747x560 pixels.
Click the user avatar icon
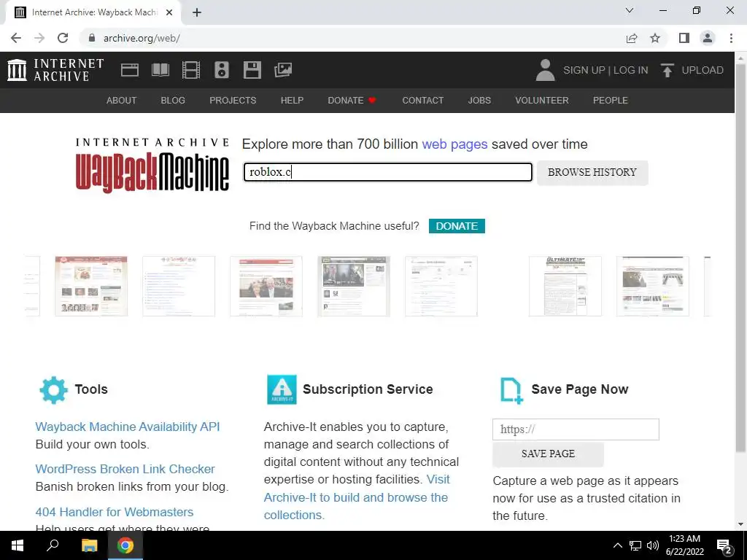(x=546, y=70)
